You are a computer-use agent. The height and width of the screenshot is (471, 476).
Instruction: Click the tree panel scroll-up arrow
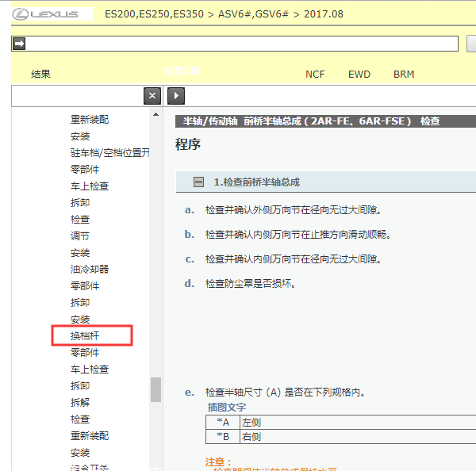tap(155, 114)
